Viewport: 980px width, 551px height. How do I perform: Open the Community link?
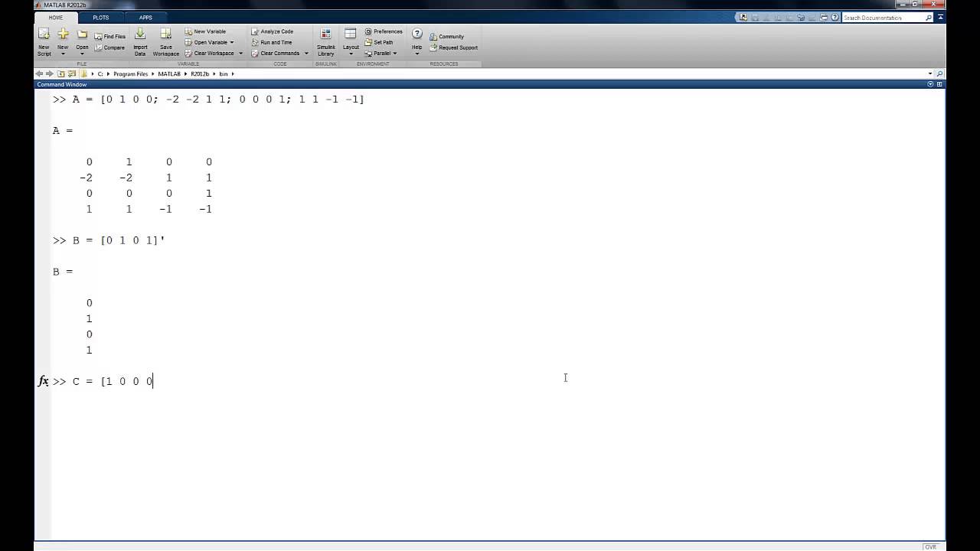[447, 36]
